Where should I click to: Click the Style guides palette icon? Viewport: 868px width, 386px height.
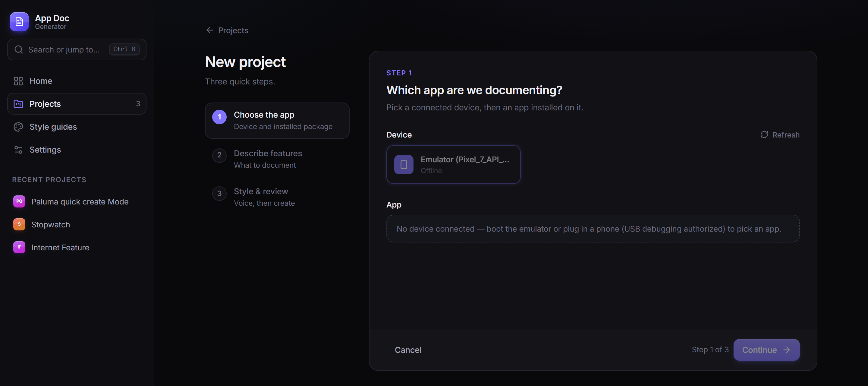click(x=18, y=127)
